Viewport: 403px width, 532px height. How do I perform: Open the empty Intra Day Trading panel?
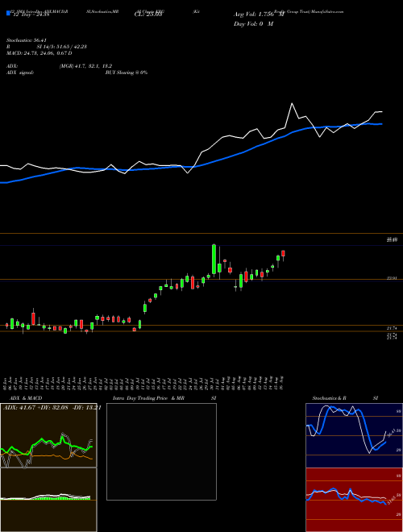pyautogui.click(x=161, y=451)
